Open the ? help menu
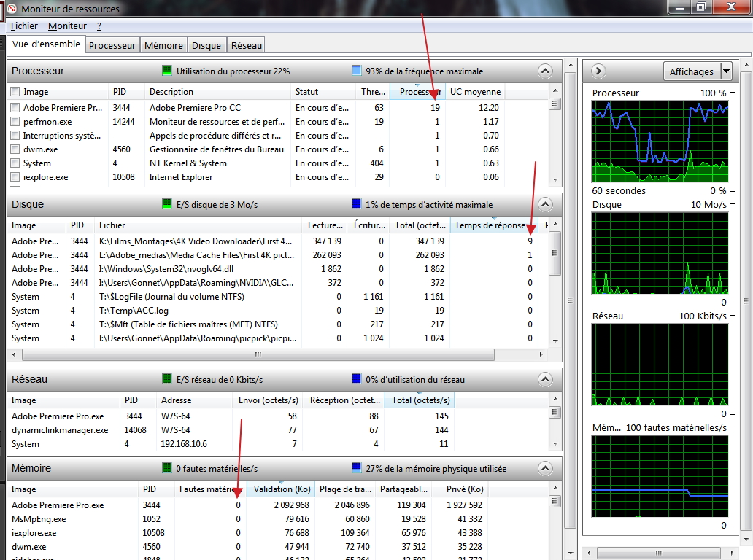 point(99,26)
